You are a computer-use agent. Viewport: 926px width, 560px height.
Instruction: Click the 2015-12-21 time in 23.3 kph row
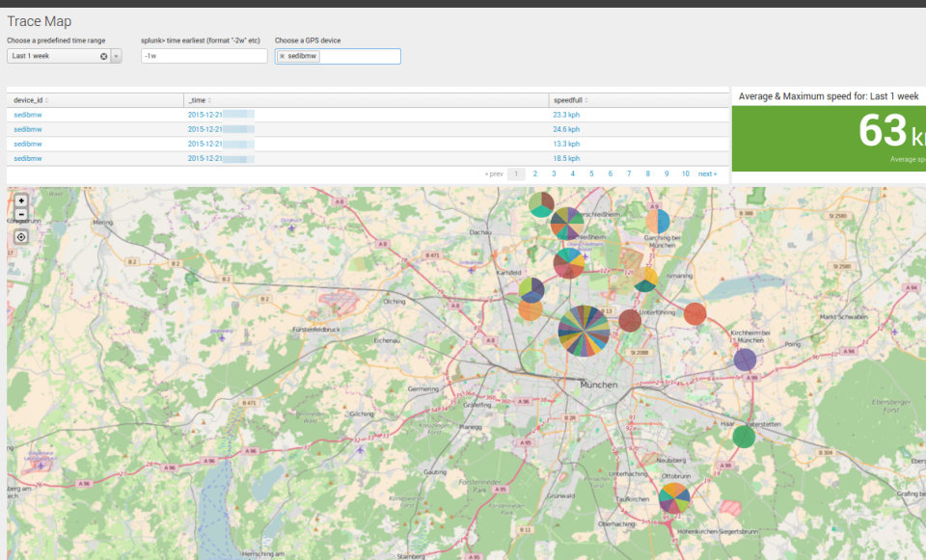204,115
